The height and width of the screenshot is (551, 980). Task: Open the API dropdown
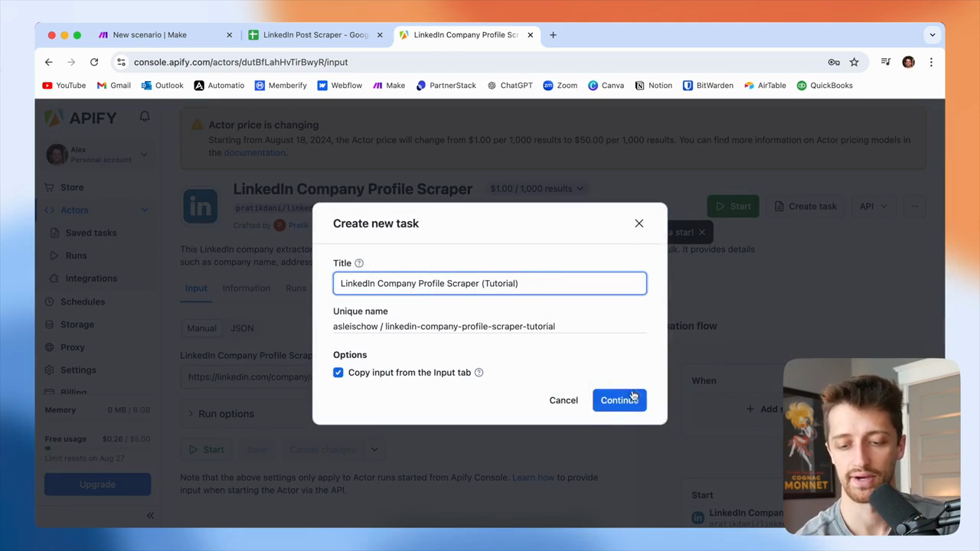[873, 207]
